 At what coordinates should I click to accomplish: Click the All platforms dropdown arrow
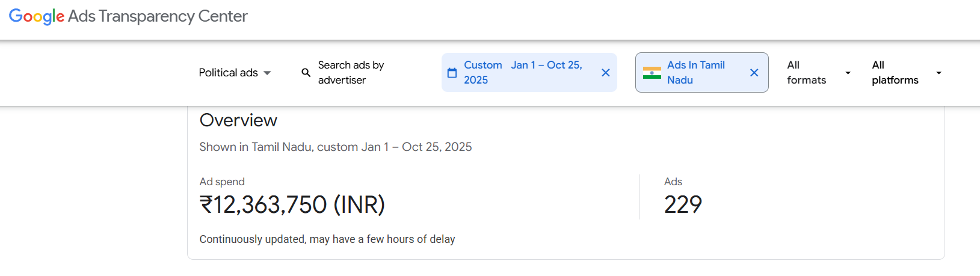pos(938,73)
